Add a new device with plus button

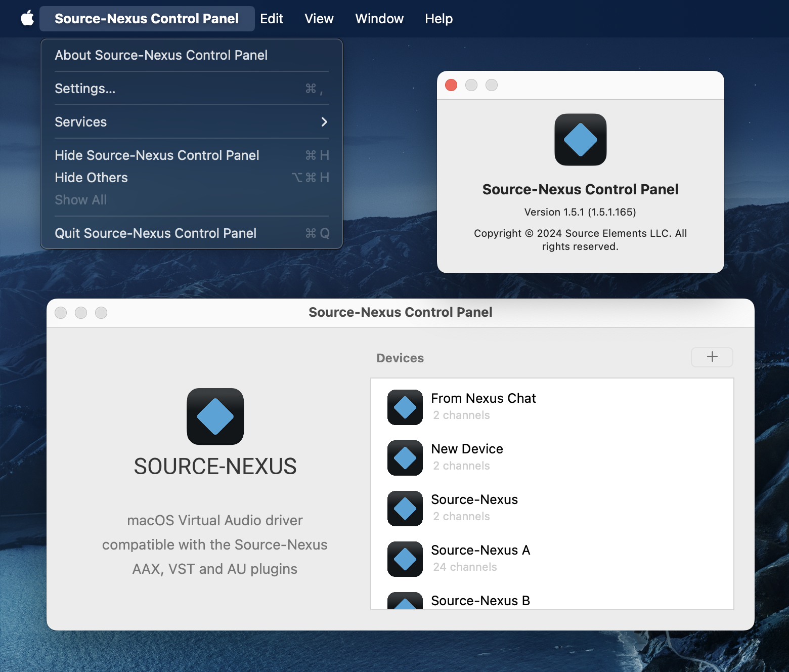712,357
